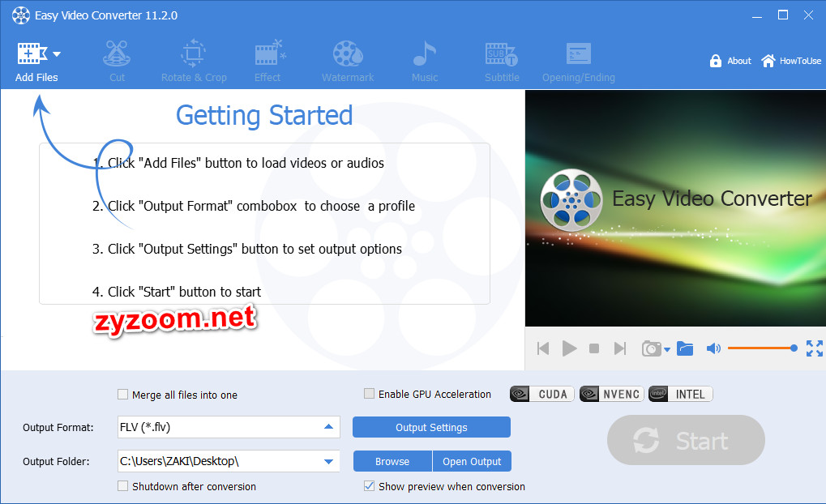Viewport: 826px width, 504px height.
Task: Tick Shutdown after conversion
Action: point(122,485)
